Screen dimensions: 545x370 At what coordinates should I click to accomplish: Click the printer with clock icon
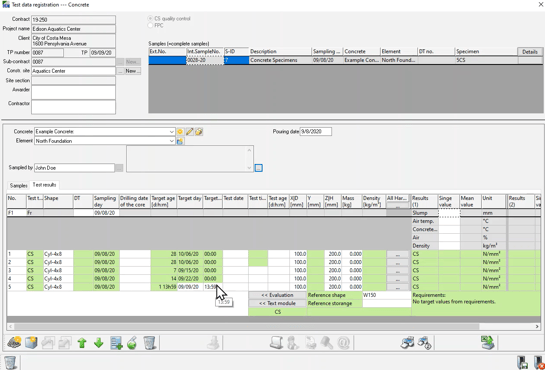tap(424, 343)
